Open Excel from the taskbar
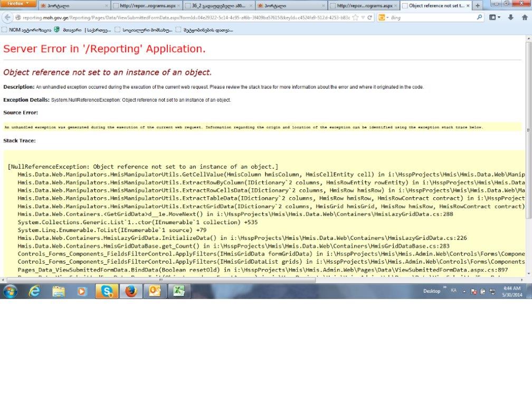 pyautogui.click(x=179, y=291)
